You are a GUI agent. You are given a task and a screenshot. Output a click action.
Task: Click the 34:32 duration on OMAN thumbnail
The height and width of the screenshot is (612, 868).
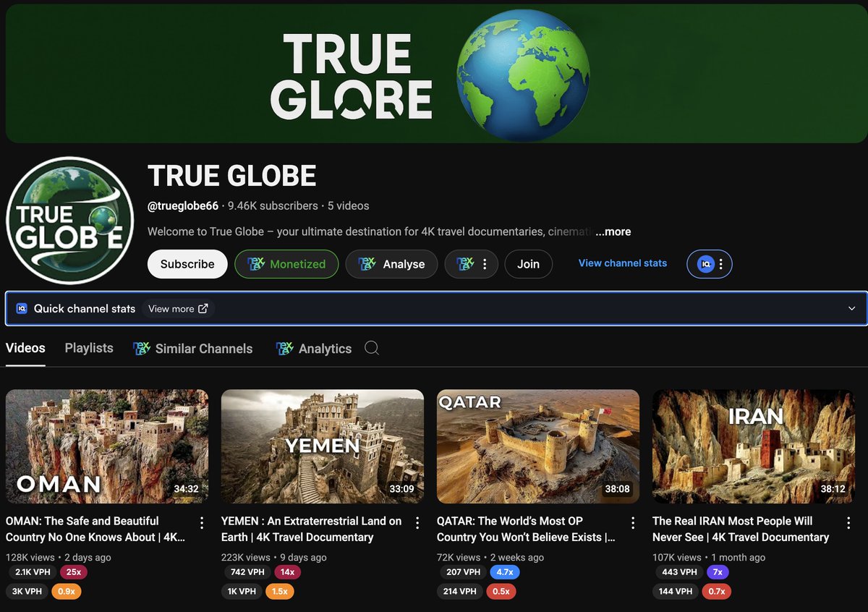pos(186,489)
